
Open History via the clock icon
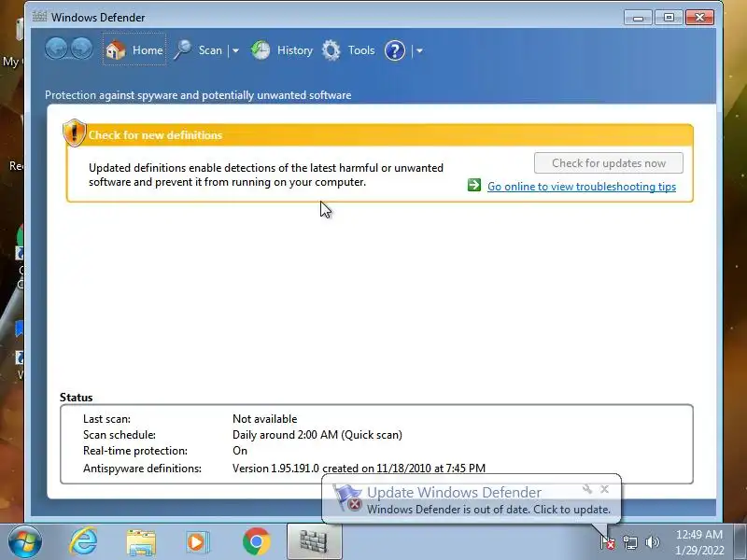coord(261,50)
